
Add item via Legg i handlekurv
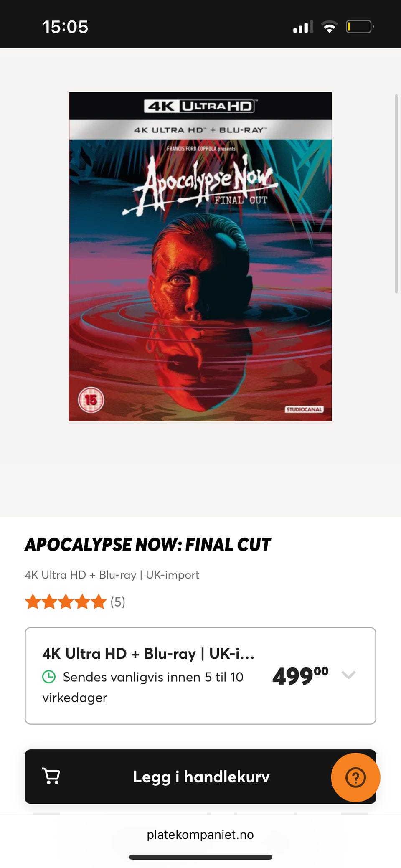click(200, 777)
